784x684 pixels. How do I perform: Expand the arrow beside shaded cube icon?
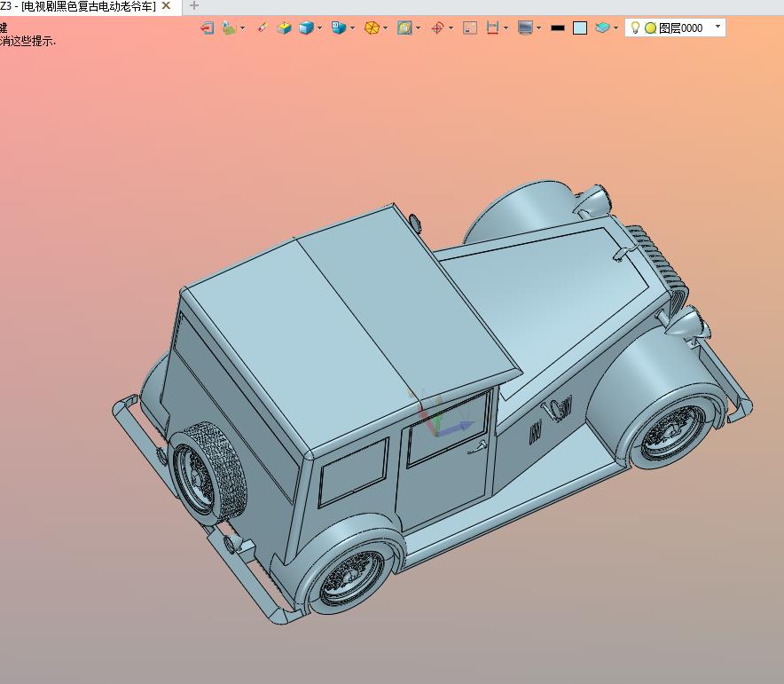319,28
